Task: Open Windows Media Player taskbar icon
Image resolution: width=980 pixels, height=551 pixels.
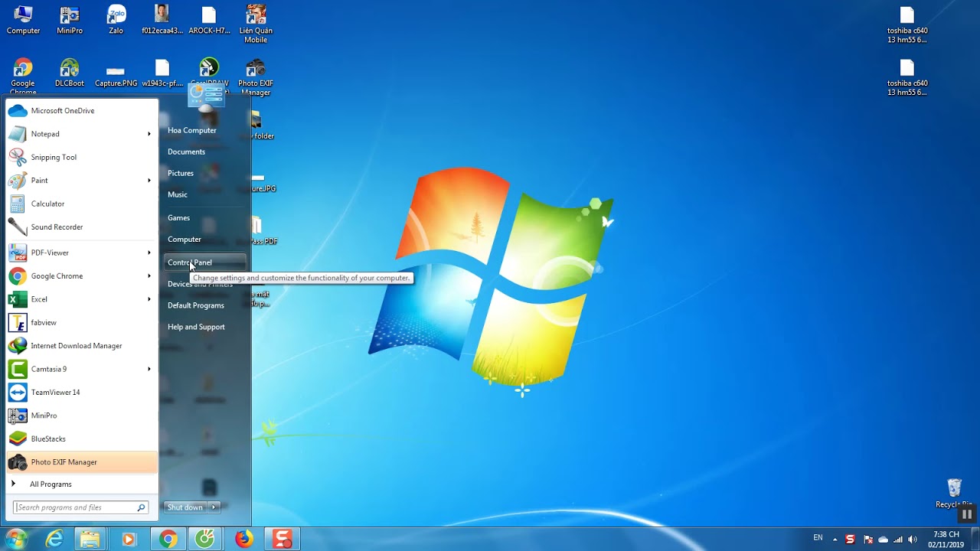Action: click(128, 540)
